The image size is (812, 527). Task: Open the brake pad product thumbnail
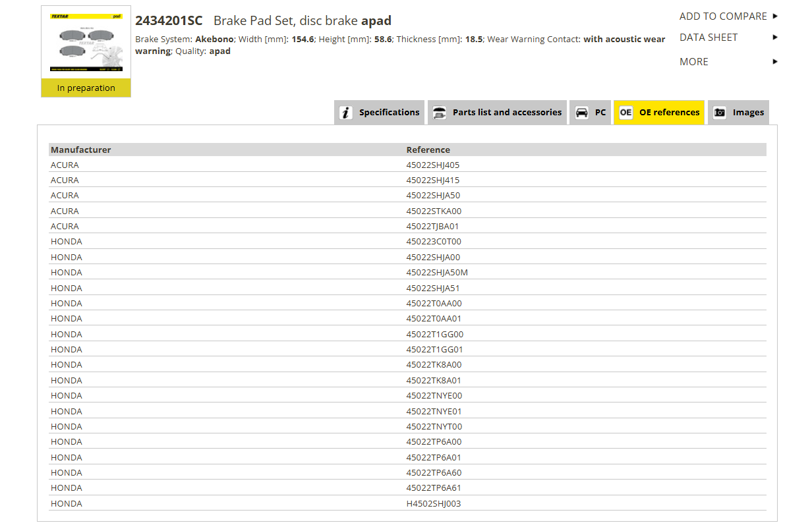click(x=86, y=43)
